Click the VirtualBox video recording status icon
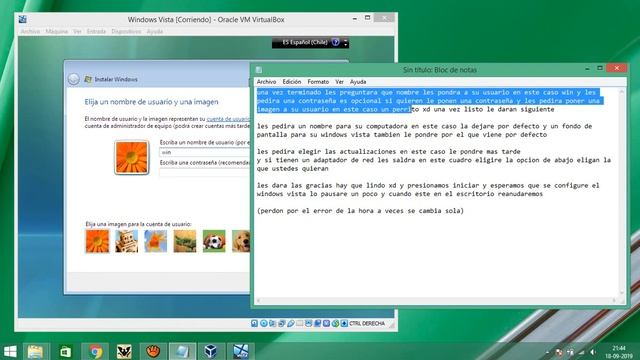Screen dimensions: 640x360 click(x=318, y=323)
